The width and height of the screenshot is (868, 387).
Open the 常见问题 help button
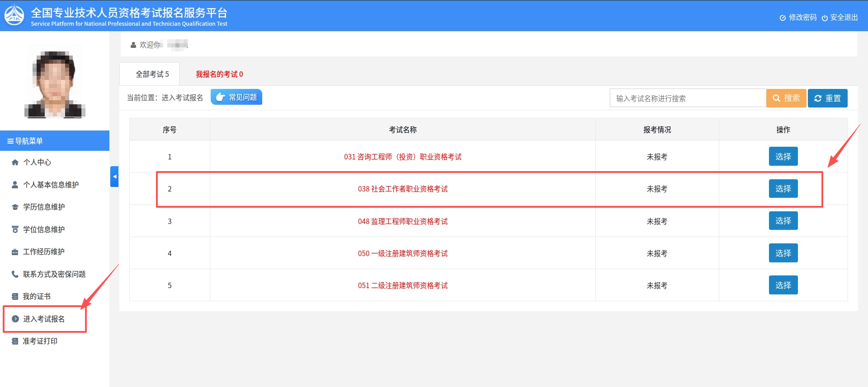click(x=236, y=97)
